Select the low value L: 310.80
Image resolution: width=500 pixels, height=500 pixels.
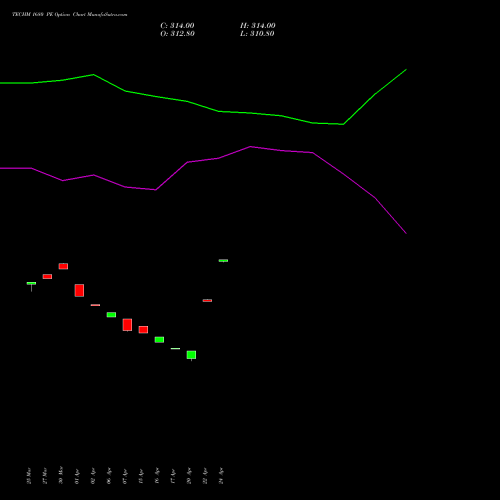[257, 34]
